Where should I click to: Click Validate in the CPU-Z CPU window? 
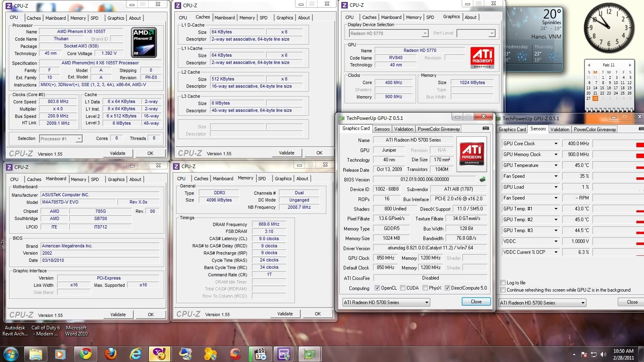118,153
